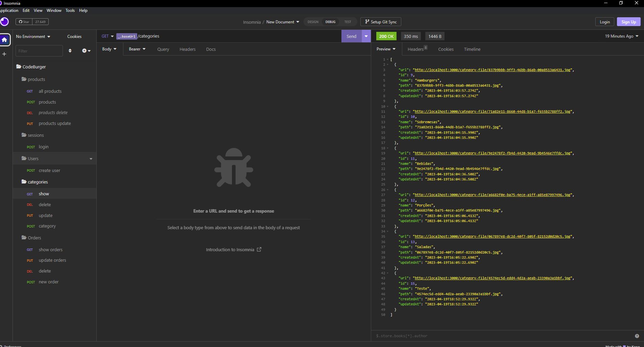Screen dimensions: 644x347
Task: Click the Git branch icon in Setup Git Sync
Action: pos(367,22)
